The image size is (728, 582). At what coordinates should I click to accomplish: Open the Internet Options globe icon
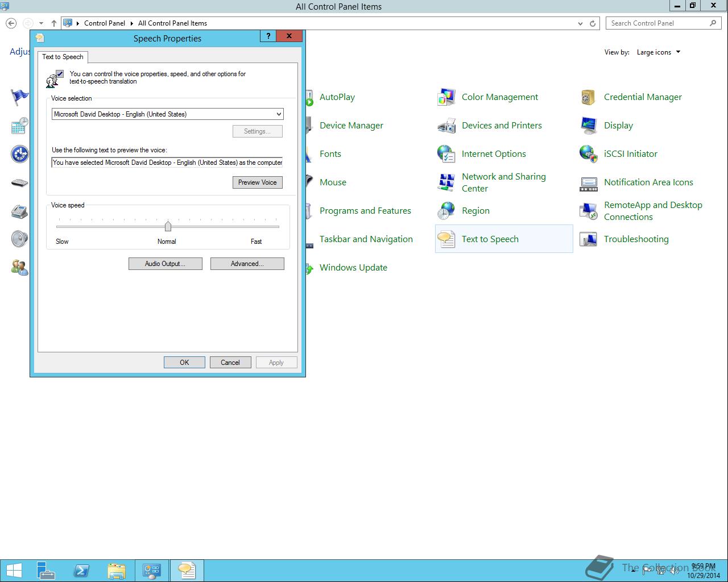click(x=446, y=154)
